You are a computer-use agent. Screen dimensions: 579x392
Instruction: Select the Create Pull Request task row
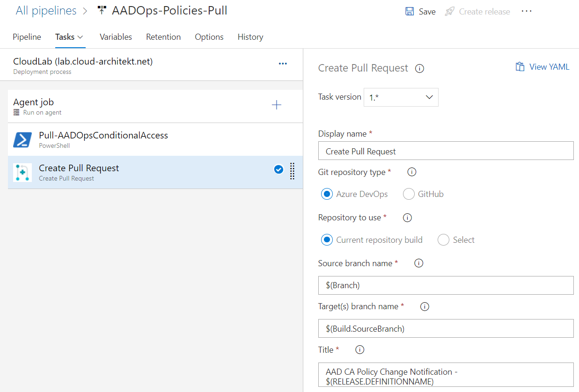[x=155, y=173]
